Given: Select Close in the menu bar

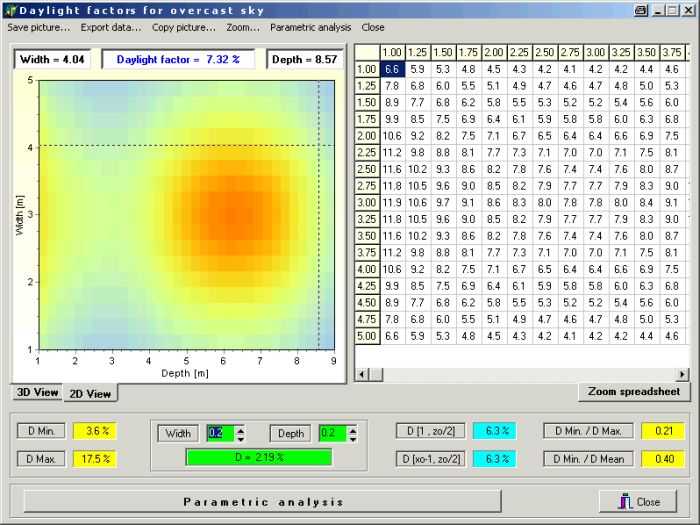Looking at the screenshot, I should [x=373, y=28].
